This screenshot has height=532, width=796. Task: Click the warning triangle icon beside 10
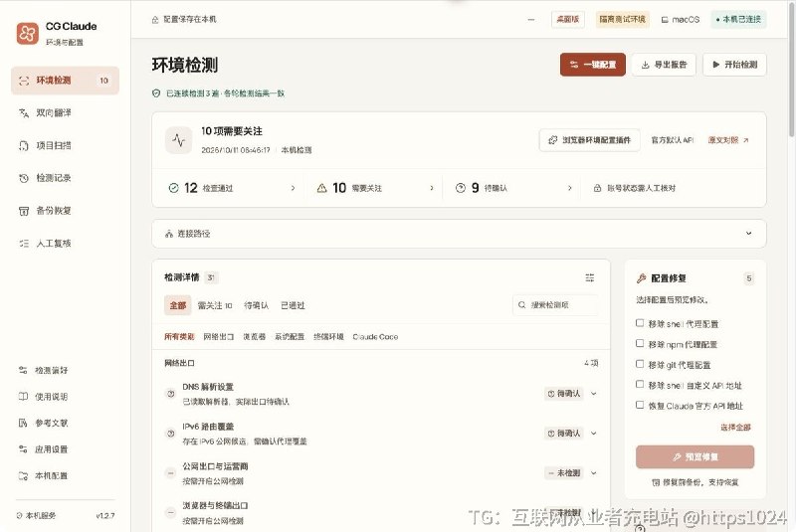(x=321, y=188)
